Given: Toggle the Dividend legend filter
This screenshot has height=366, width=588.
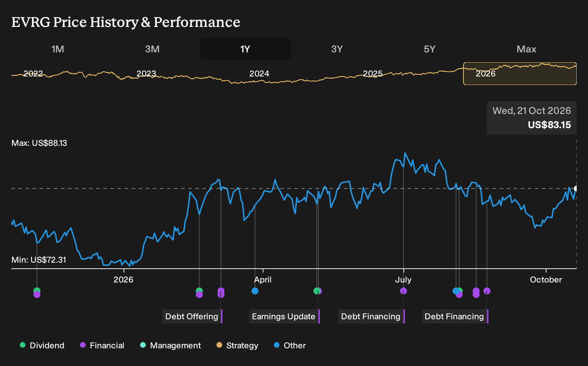Looking at the screenshot, I should pos(42,345).
